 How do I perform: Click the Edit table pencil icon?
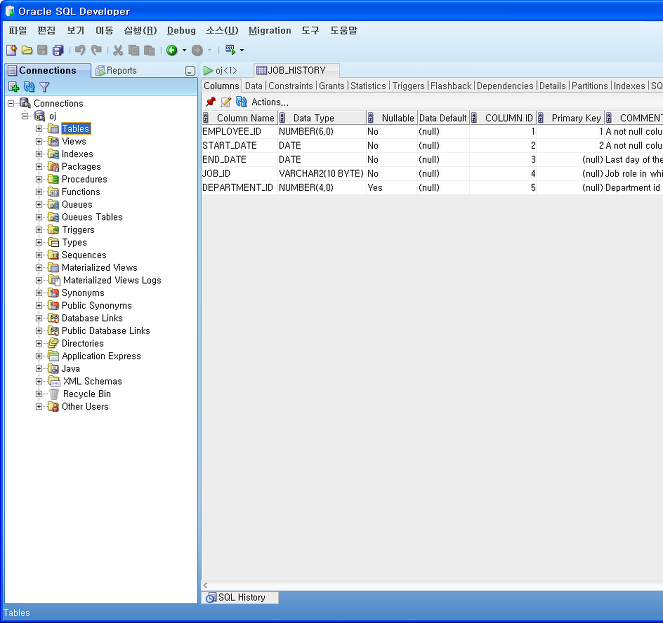[226, 102]
